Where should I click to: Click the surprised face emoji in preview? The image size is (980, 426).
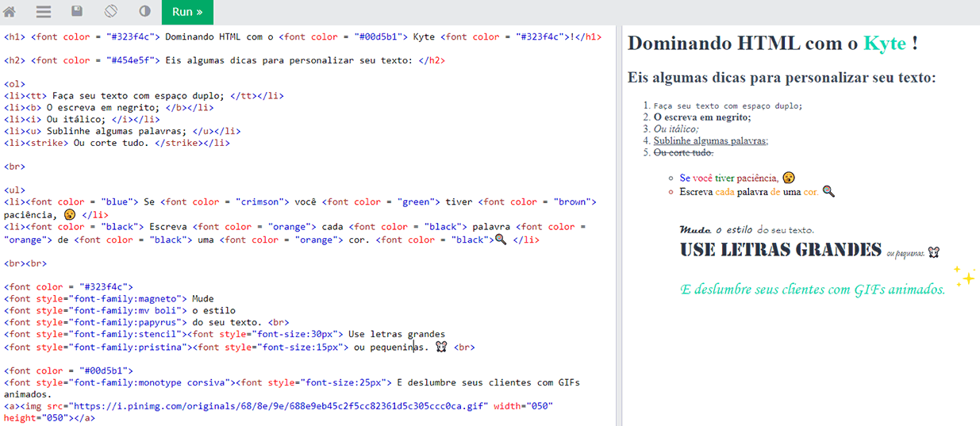789,178
